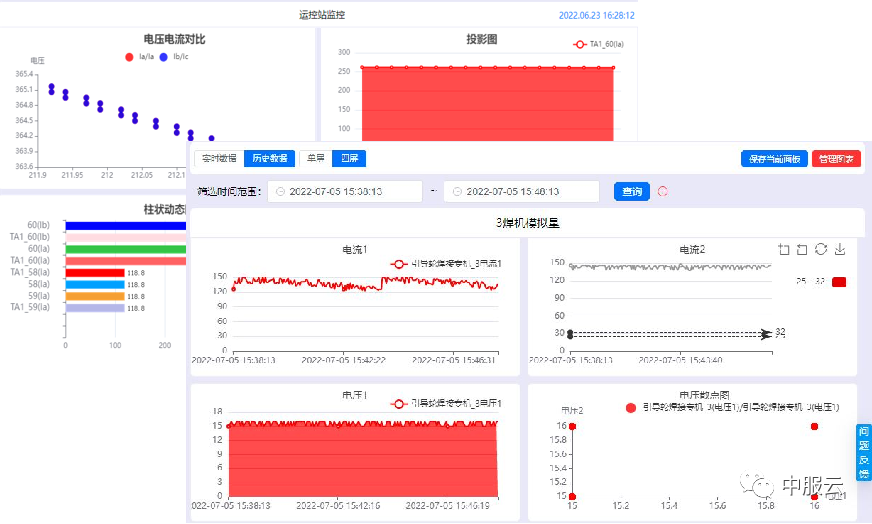Click the 32 mark line label in 电流2
The image size is (872, 524).
tap(780, 332)
